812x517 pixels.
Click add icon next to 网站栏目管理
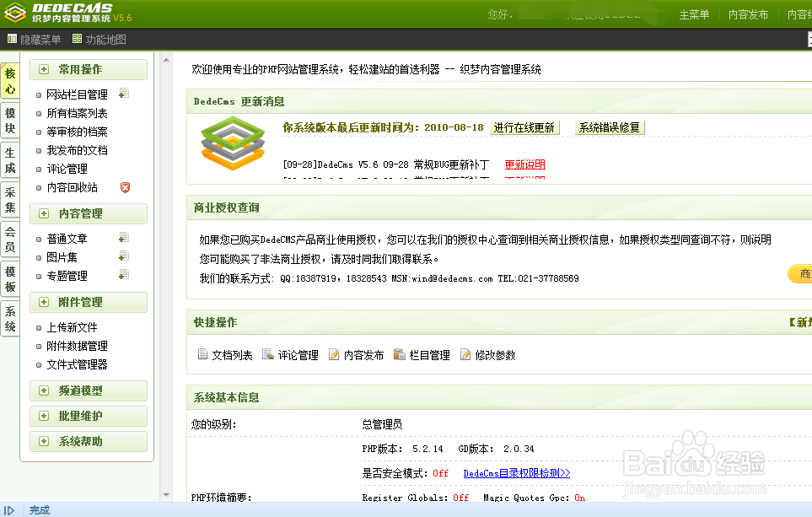coord(123,94)
